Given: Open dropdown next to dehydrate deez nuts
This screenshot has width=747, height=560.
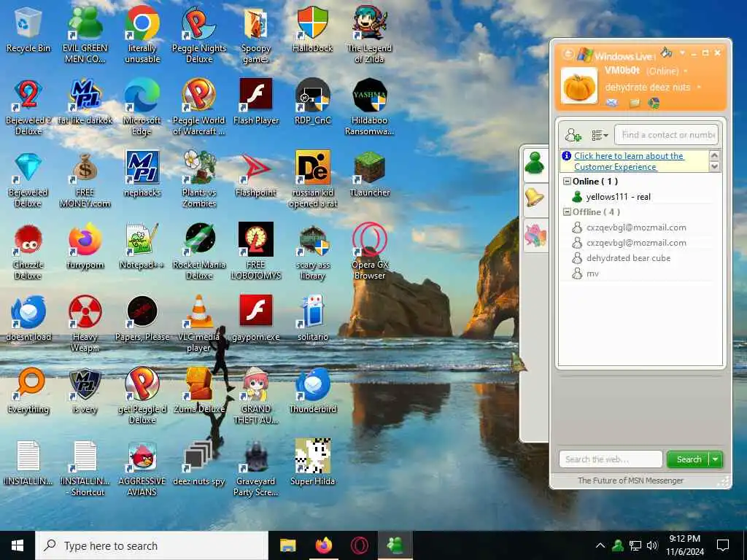Looking at the screenshot, I should [698, 87].
